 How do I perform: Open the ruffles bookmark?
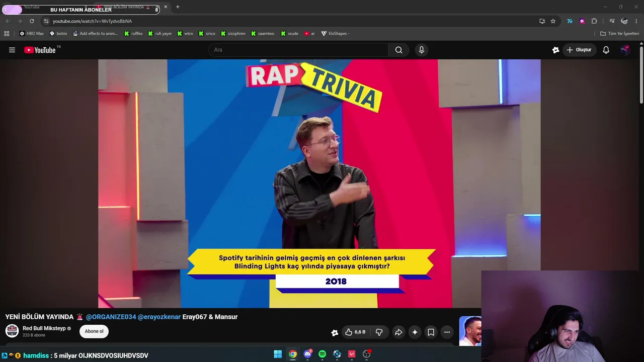(x=133, y=34)
